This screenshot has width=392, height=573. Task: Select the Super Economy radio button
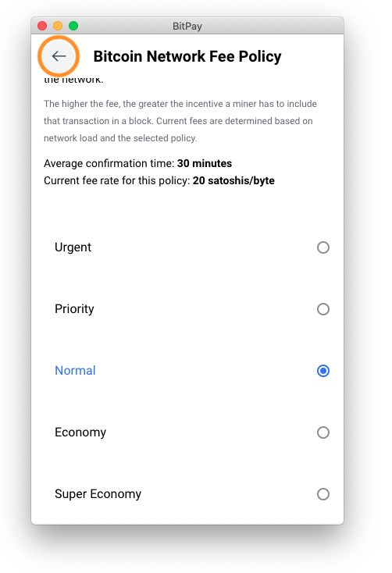(323, 494)
